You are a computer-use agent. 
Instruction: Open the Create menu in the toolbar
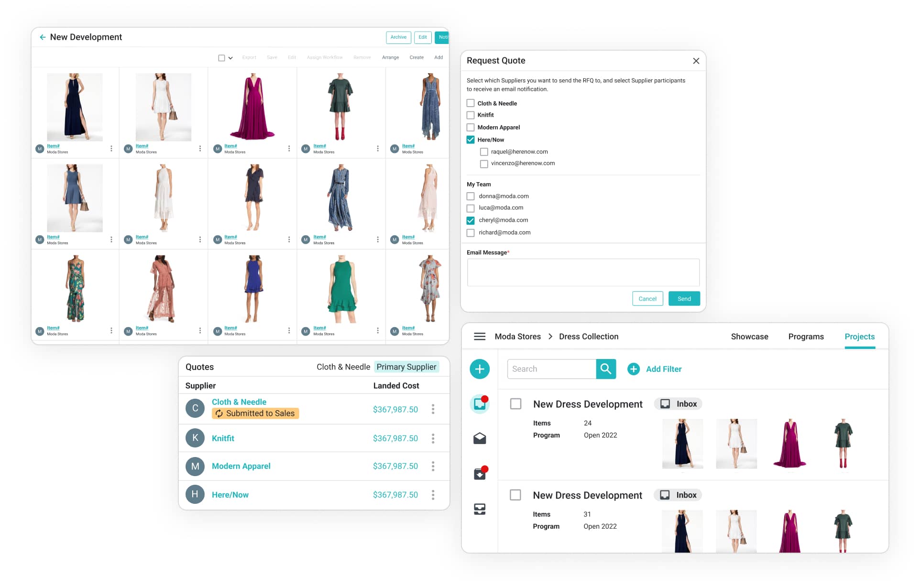point(416,57)
